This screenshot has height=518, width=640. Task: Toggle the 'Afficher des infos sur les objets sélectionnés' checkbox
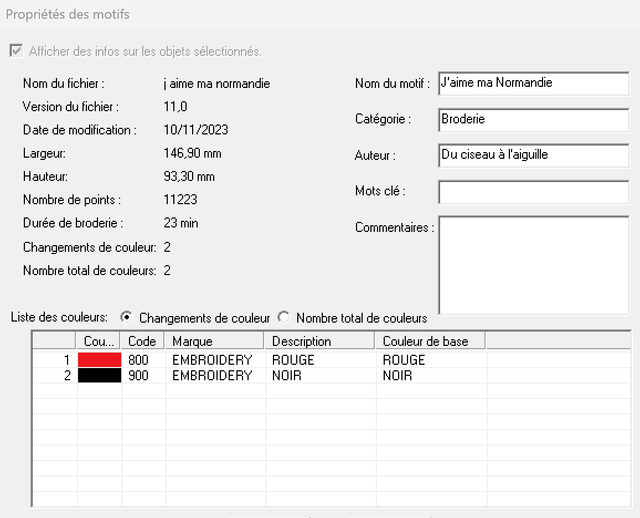15,51
